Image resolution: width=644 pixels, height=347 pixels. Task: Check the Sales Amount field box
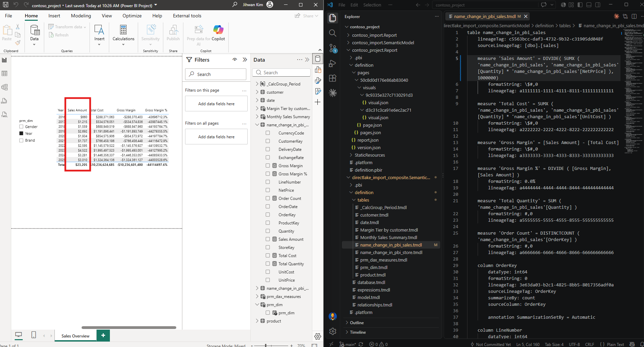click(268, 239)
